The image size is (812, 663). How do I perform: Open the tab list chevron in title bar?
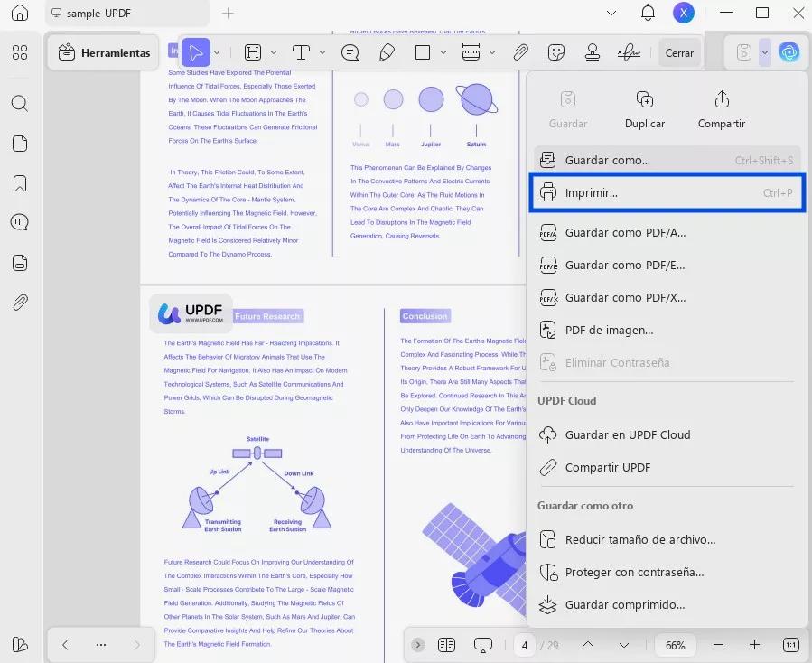point(611,13)
